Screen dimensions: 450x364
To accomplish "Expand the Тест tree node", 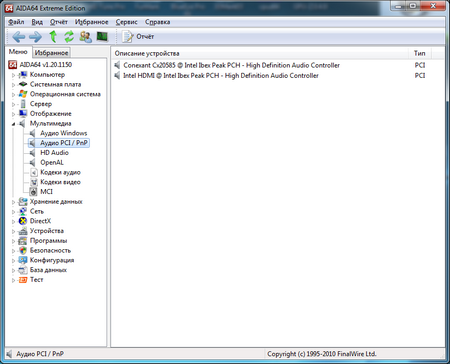I will (13, 280).
